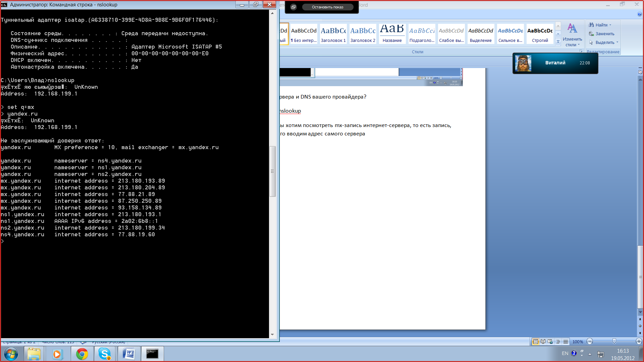Screen dimensions: 644x362
Task: Click the Show Desktop strip
Action: click(x=641, y=354)
